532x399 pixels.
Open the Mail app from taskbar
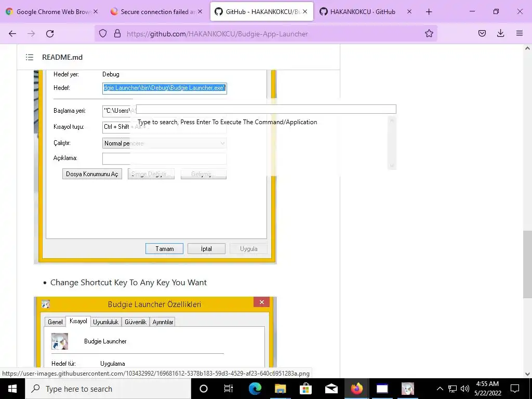point(331,389)
